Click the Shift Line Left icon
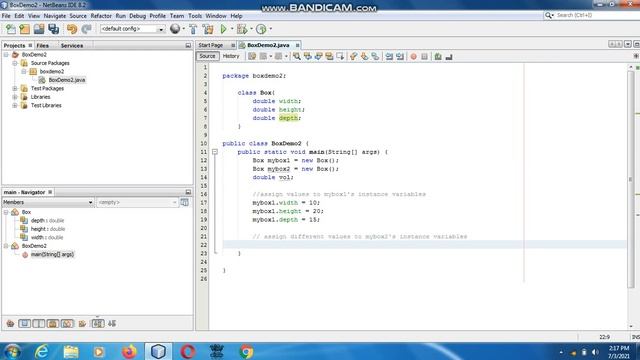The height and width of the screenshot is (360, 640). tap(389, 56)
